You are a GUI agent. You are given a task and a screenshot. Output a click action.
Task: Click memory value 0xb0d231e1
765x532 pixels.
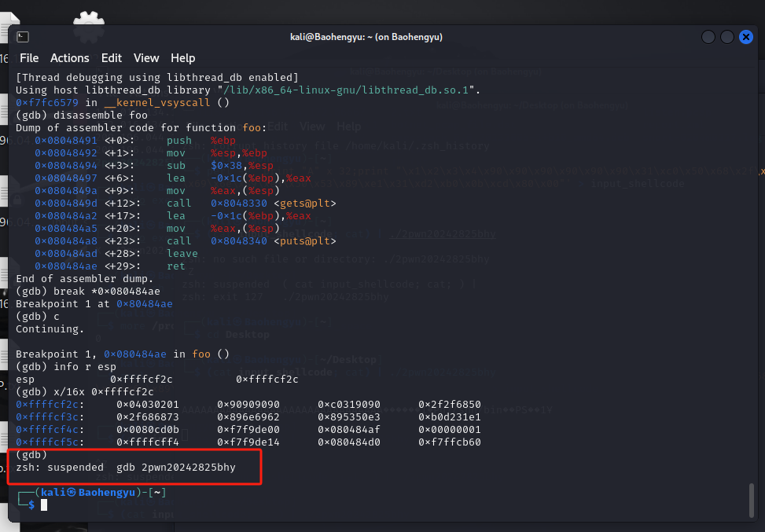tap(450, 417)
